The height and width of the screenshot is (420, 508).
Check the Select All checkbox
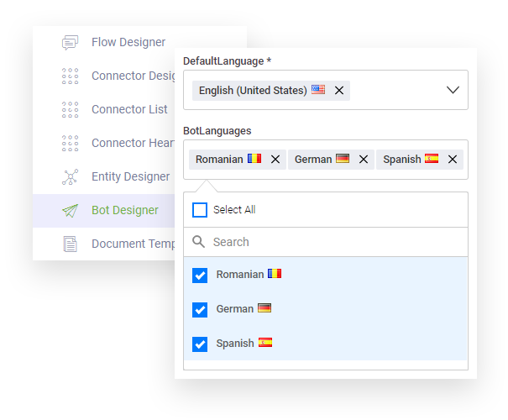pos(200,210)
